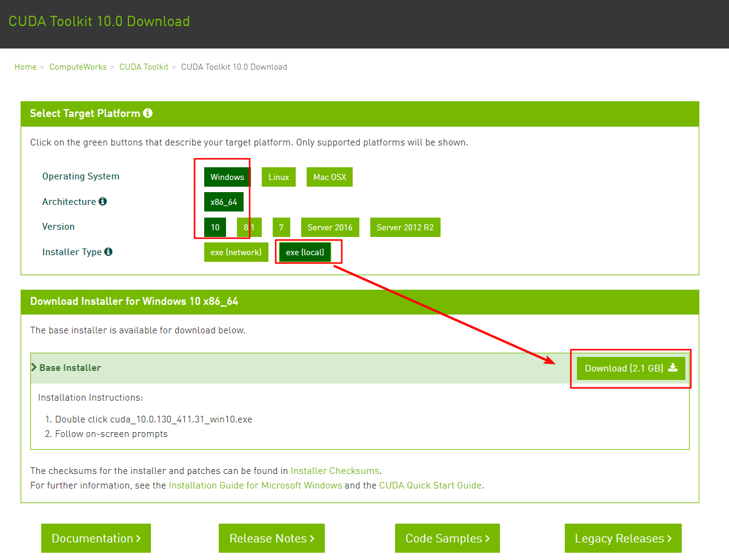729x560 pixels.
Task: Select the Mac OSX operating system button
Action: click(330, 177)
